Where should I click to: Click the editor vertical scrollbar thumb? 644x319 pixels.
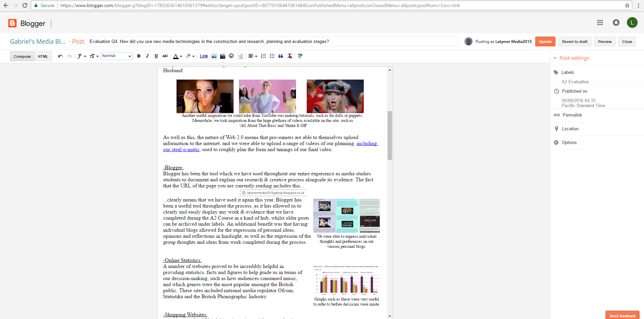pyautogui.click(x=390, y=135)
